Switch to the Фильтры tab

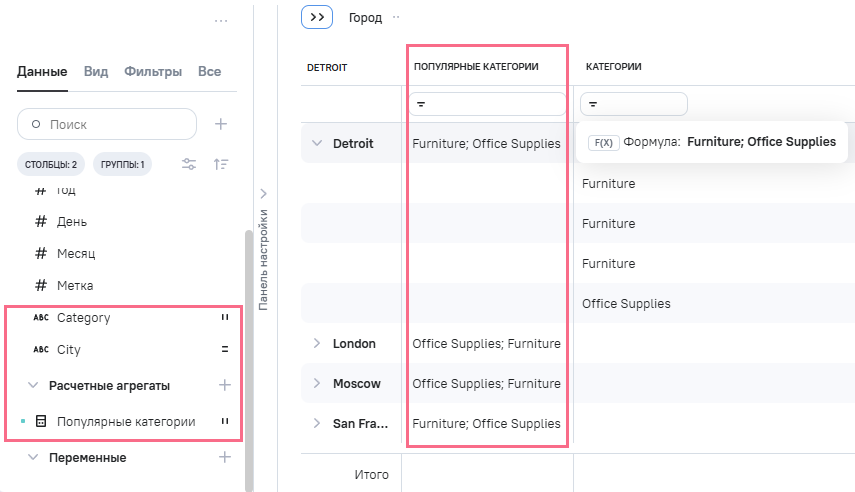click(153, 72)
